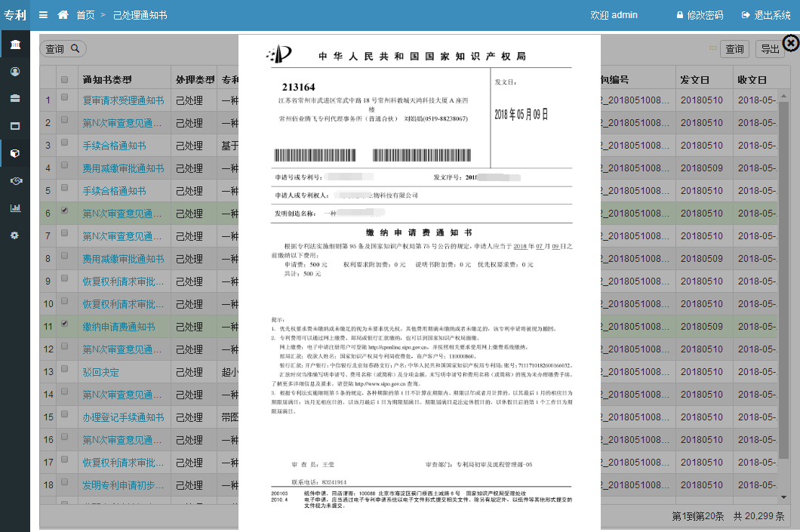800x532 pixels.
Task: Uncheck the checkbox for row 11
Action: [64, 324]
